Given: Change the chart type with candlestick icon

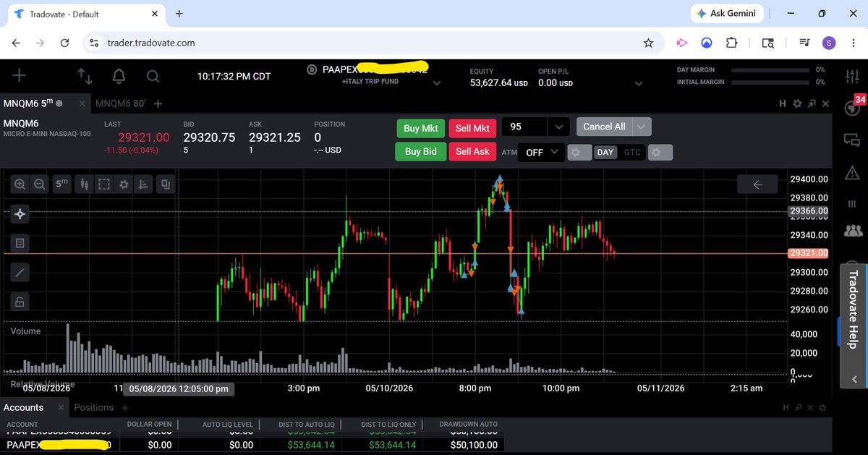Looking at the screenshot, I should pyautogui.click(x=85, y=184).
